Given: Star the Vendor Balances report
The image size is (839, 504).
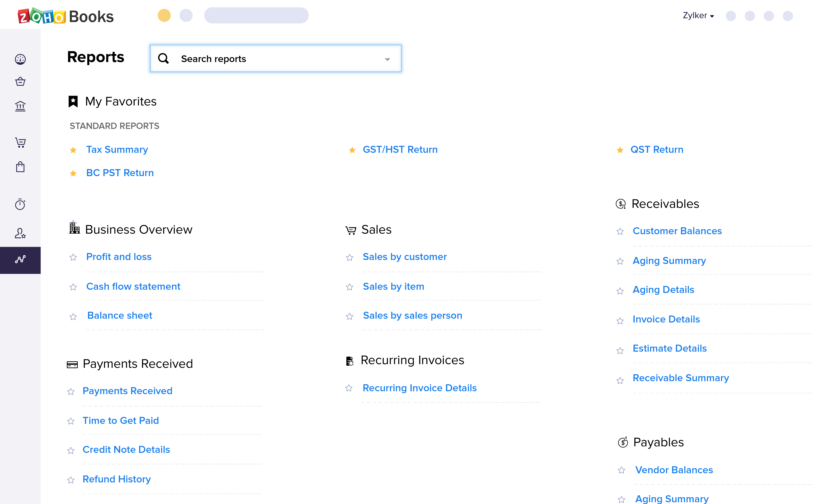Looking at the screenshot, I should 621,470.
